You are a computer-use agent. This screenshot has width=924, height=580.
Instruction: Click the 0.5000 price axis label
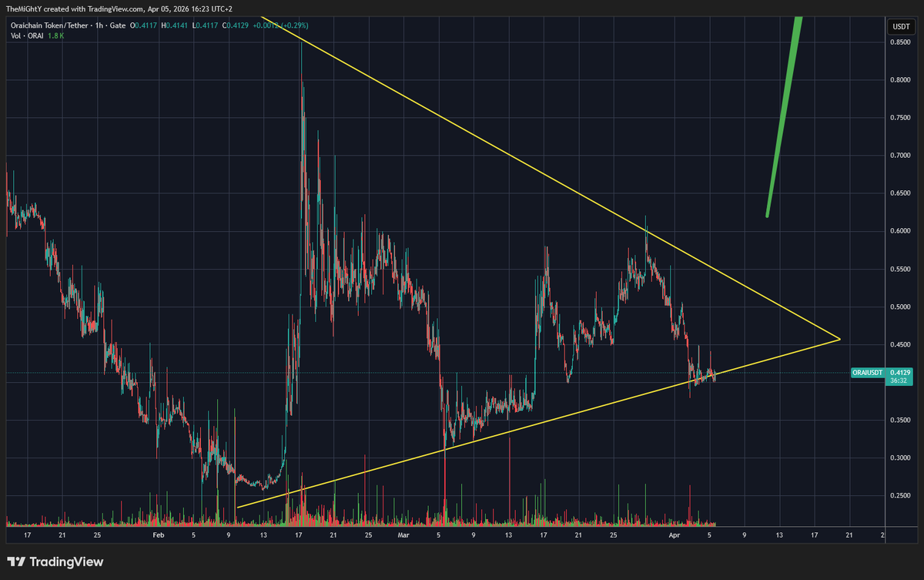click(901, 307)
